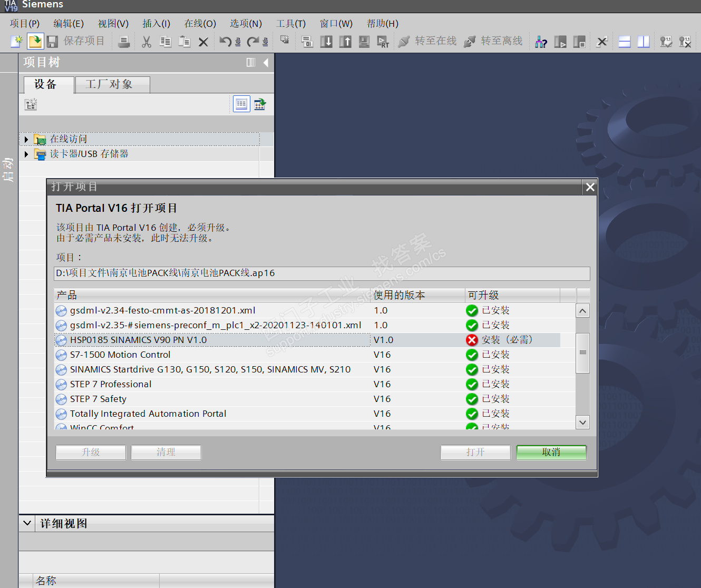Screen dimensions: 701x588
Task: Click the Stop CPU icon
Action: 579,42
